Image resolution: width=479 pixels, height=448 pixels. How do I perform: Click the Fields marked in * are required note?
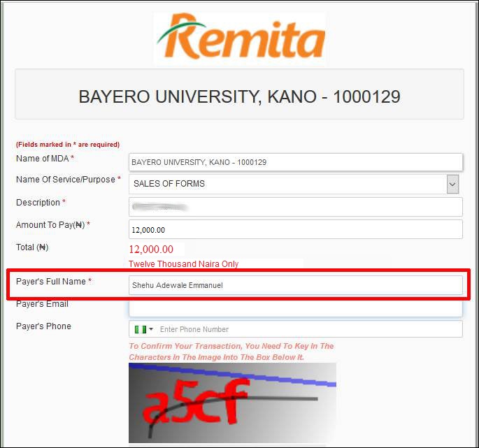click(x=68, y=145)
